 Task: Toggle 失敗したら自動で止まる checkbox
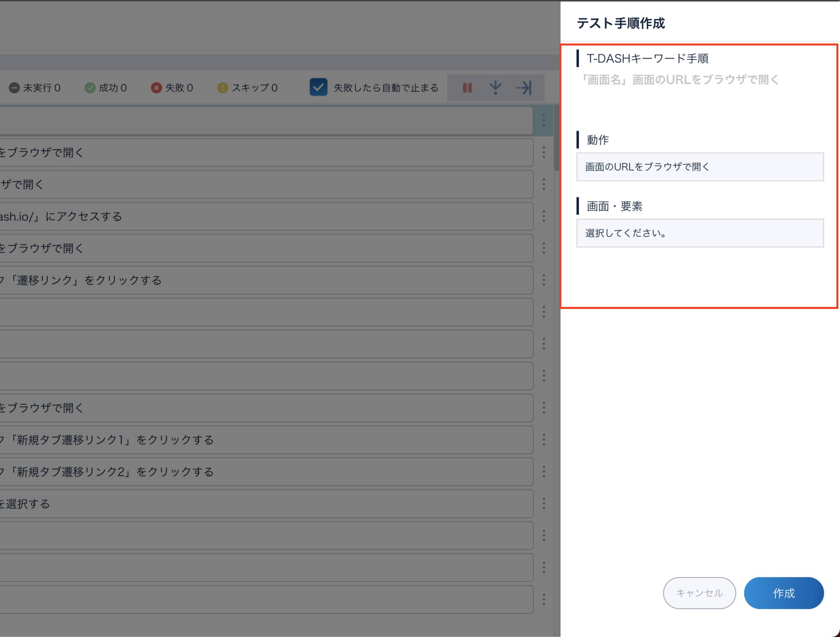click(x=318, y=87)
